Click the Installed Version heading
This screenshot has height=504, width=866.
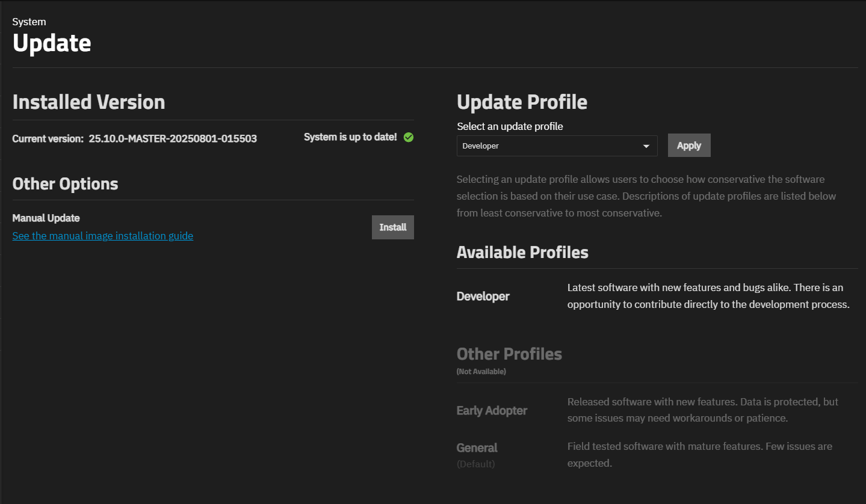(x=88, y=102)
